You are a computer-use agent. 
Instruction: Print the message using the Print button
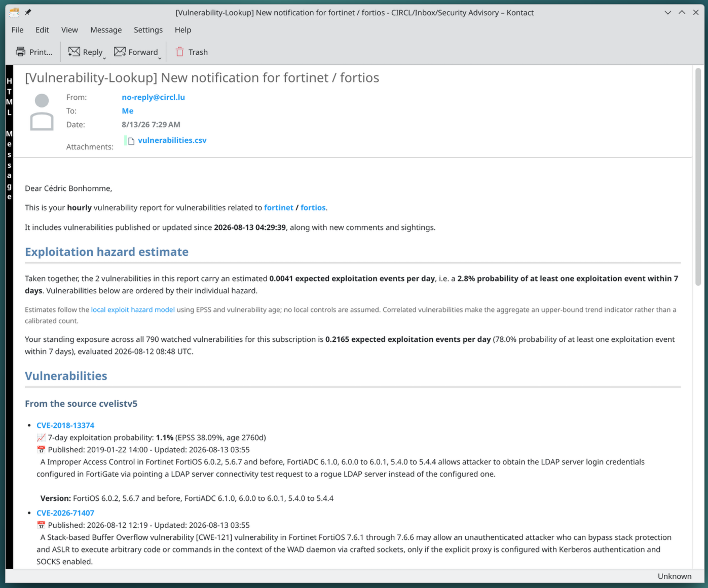click(x=34, y=52)
